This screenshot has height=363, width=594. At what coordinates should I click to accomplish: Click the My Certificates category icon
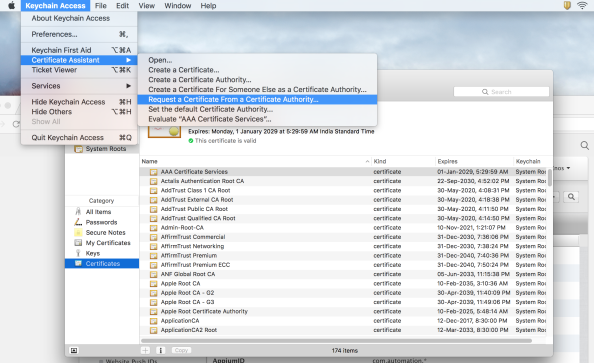[78, 243]
